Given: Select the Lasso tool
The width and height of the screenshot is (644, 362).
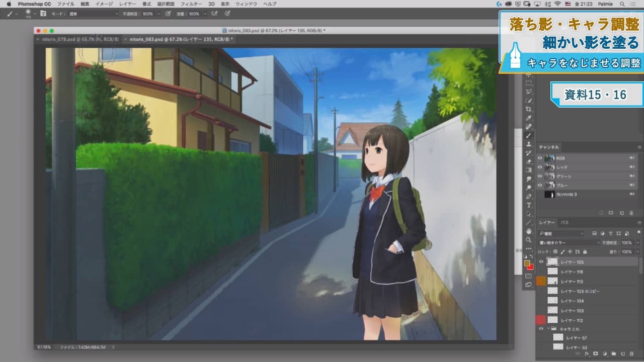Looking at the screenshot, I should click(529, 92).
